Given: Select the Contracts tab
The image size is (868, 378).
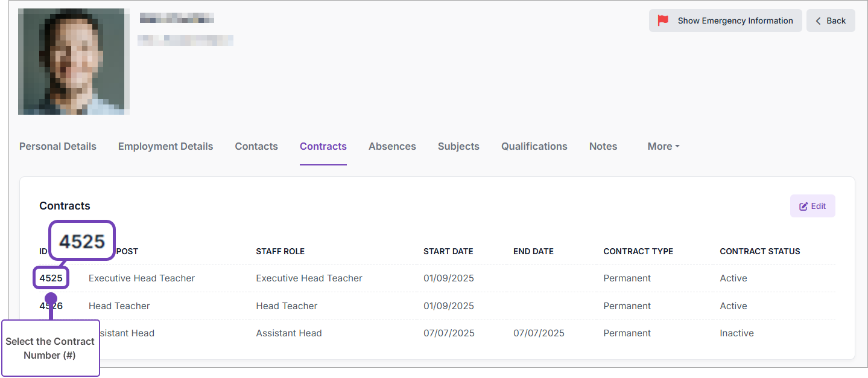Looking at the screenshot, I should 323,147.
